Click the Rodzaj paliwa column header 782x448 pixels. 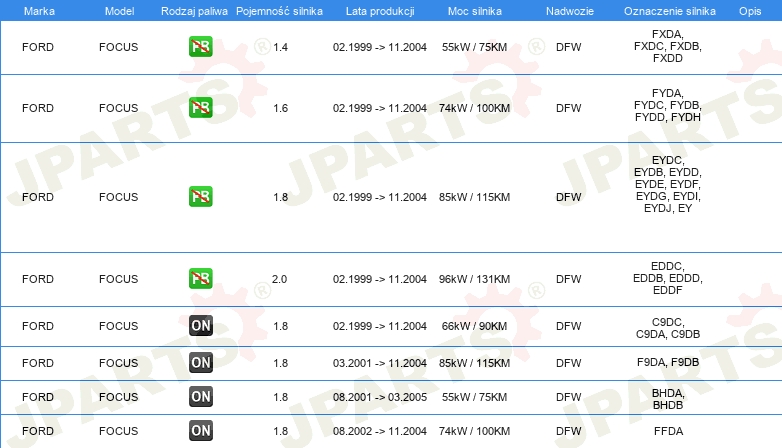coord(194,11)
